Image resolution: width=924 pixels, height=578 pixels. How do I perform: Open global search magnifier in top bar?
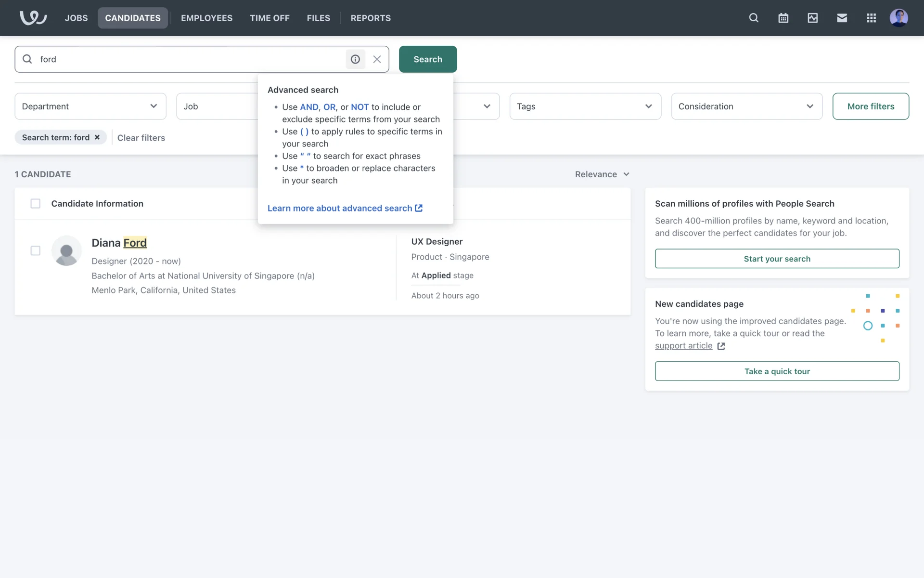point(754,18)
